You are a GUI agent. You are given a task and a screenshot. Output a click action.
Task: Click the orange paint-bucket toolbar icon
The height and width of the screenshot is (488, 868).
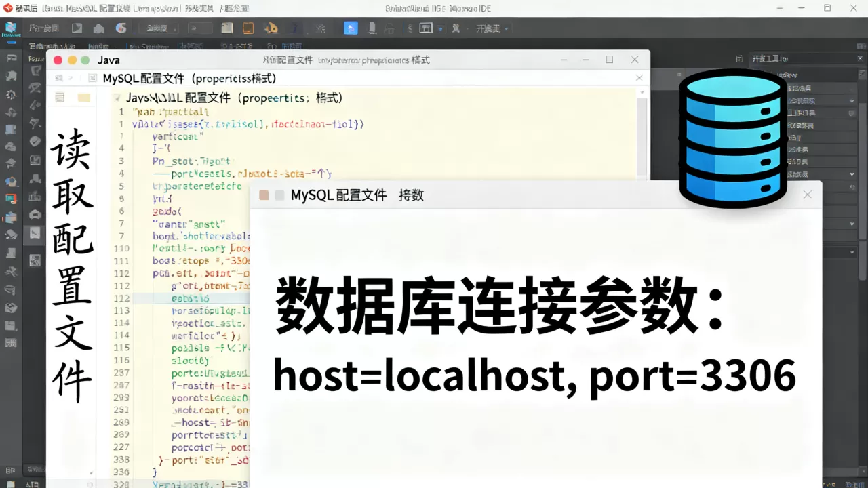click(271, 28)
